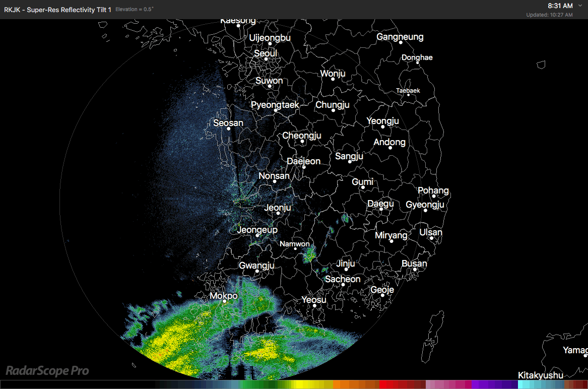This screenshot has height=389, width=588.
Task: Click the Seoul city marker dot
Action: click(x=266, y=59)
